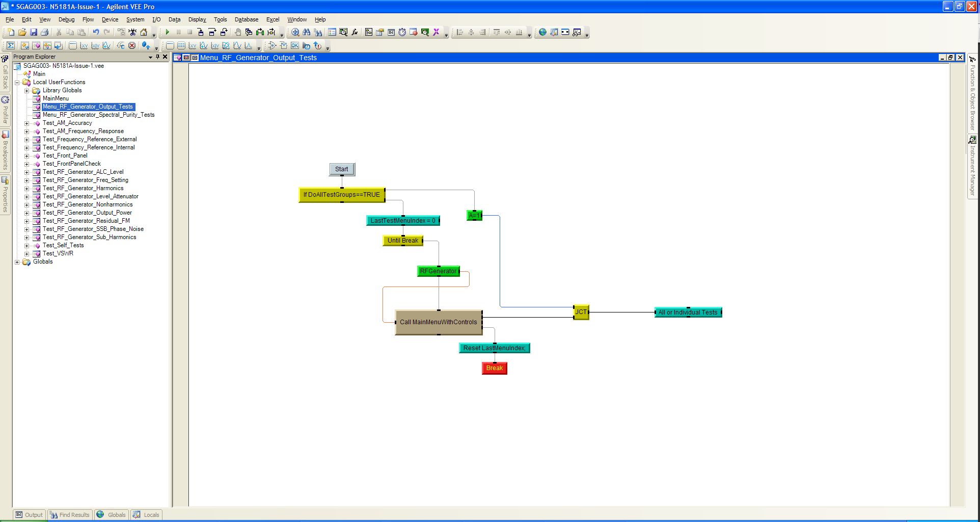Switch to the Find Results tab
Image resolution: width=980 pixels, height=522 pixels.
(x=70, y=515)
